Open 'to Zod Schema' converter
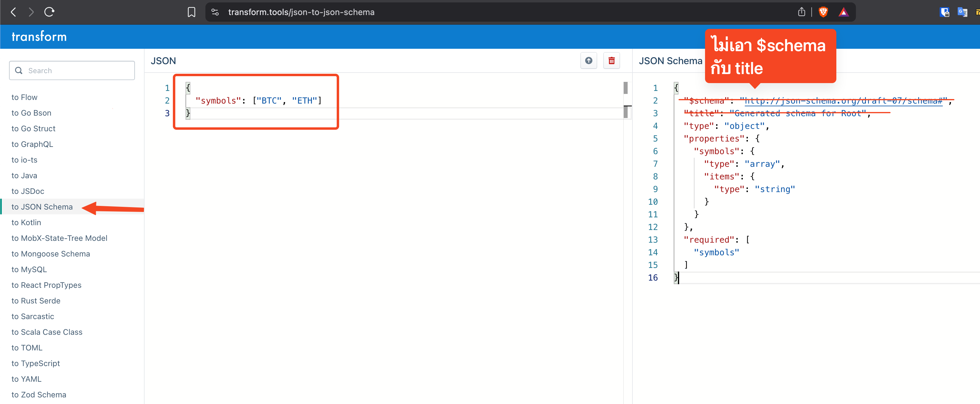 (39, 394)
